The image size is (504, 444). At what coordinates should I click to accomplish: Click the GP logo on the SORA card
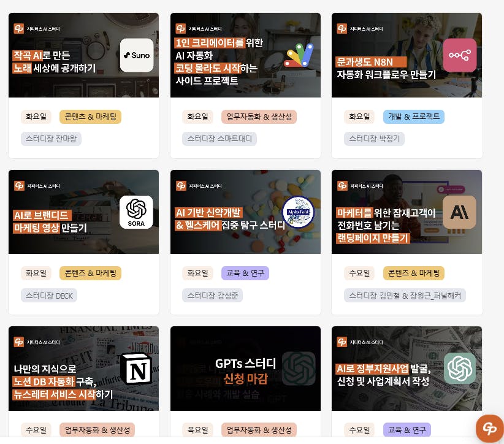click(x=19, y=186)
